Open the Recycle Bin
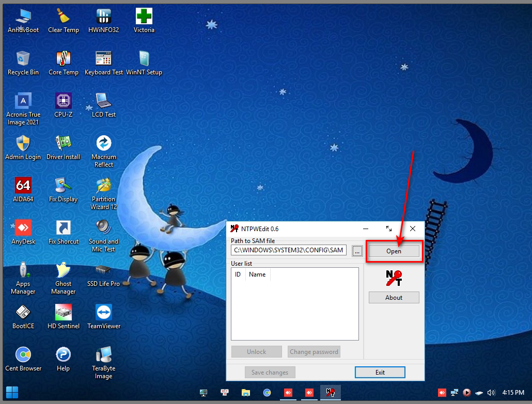532x404 pixels. tap(23, 63)
